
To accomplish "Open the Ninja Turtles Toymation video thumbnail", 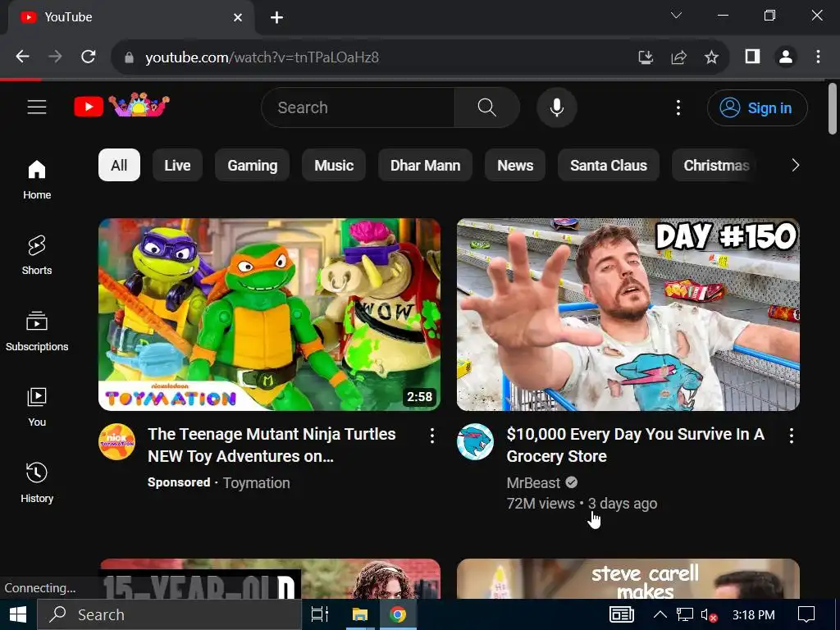I will point(269,314).
